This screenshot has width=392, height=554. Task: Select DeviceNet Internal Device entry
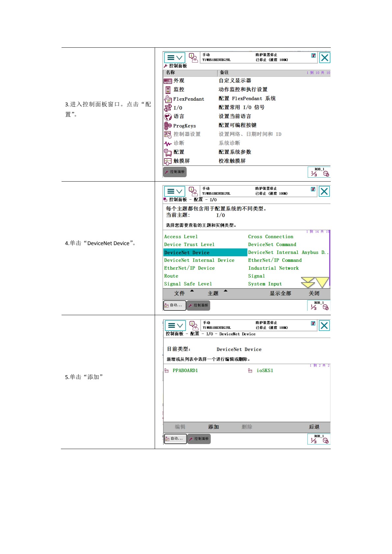(x=199, y=261)
